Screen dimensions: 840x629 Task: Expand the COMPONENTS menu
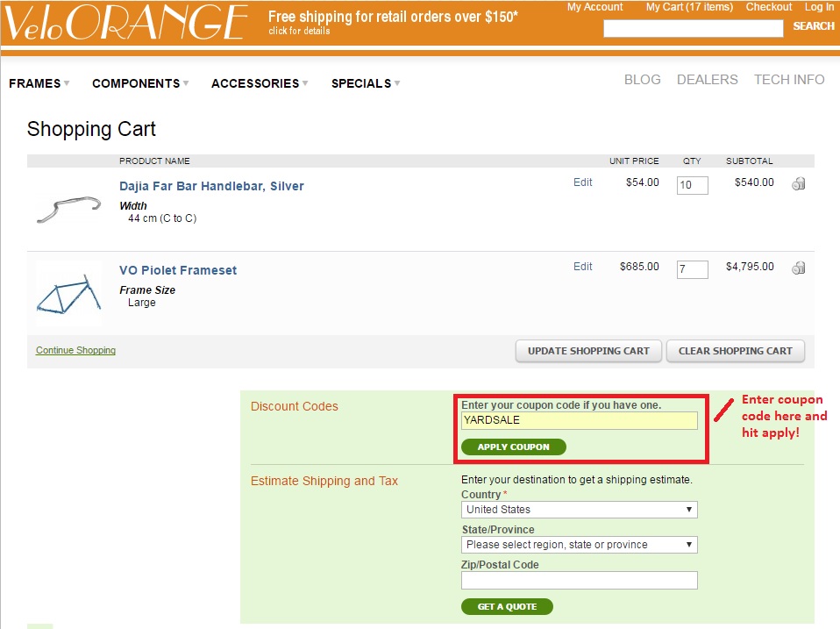coord(140,83)
